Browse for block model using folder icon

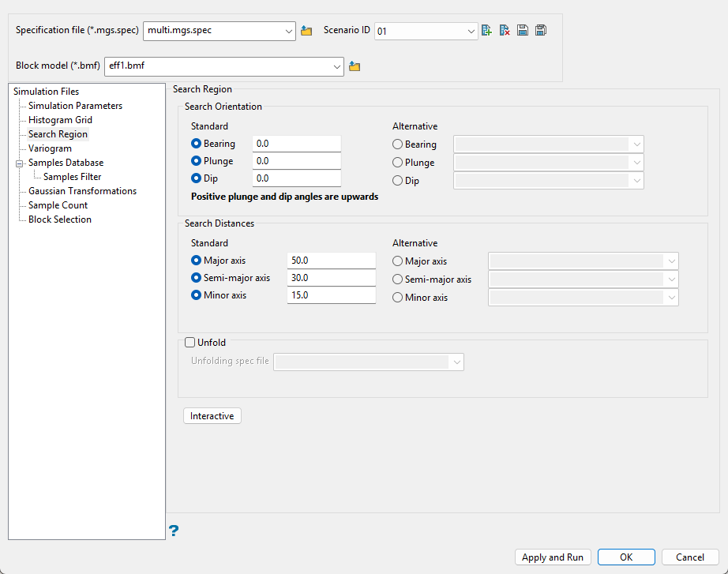(x=355, y=66)
